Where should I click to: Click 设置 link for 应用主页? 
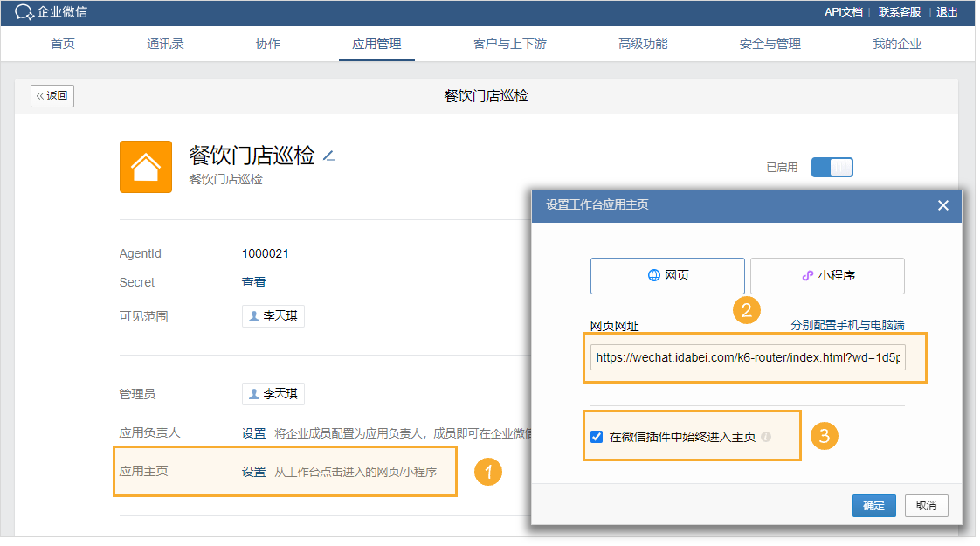(x=253, y=472)
